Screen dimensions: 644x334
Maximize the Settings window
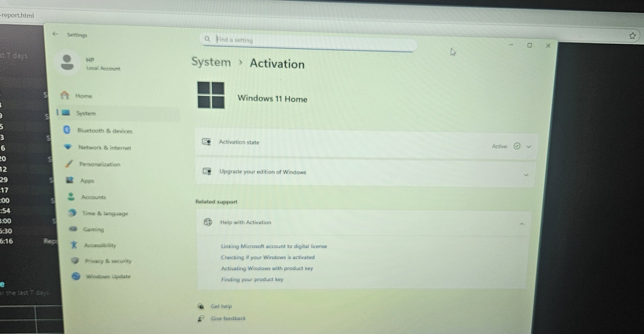coord(529,45)
